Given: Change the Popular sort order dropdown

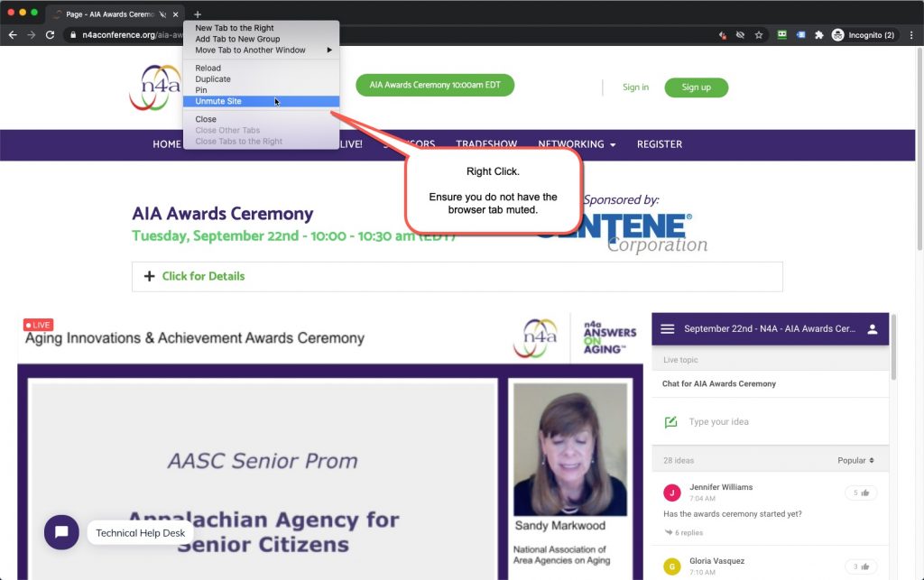Looking at the screenshot, I should pos(855,461).
